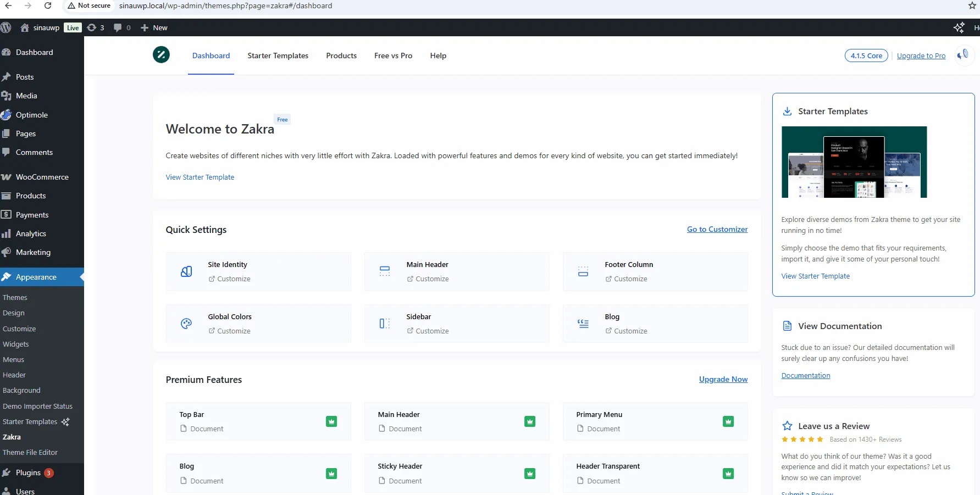Click the Blog icon in Quick Settings

coord(583,323)
